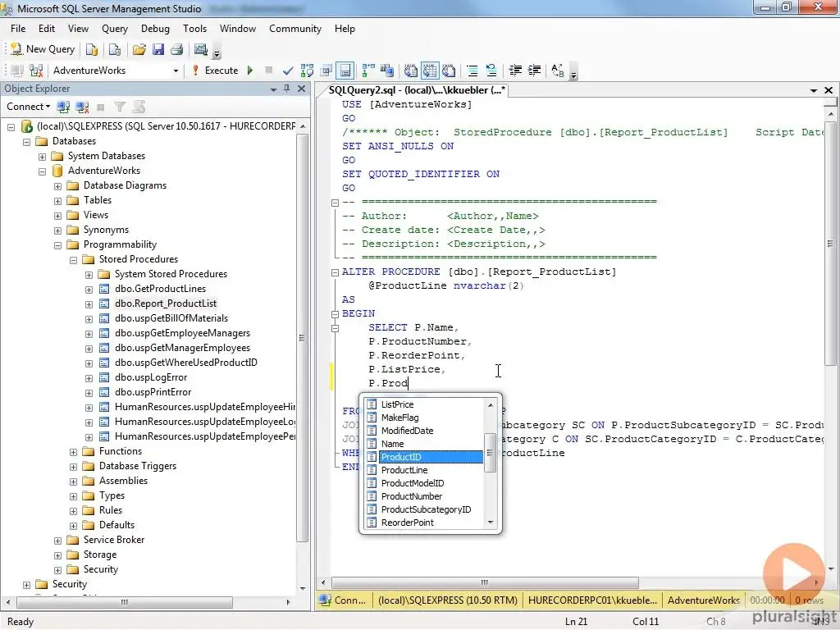Switch output to Results to Text

point(410,71)
